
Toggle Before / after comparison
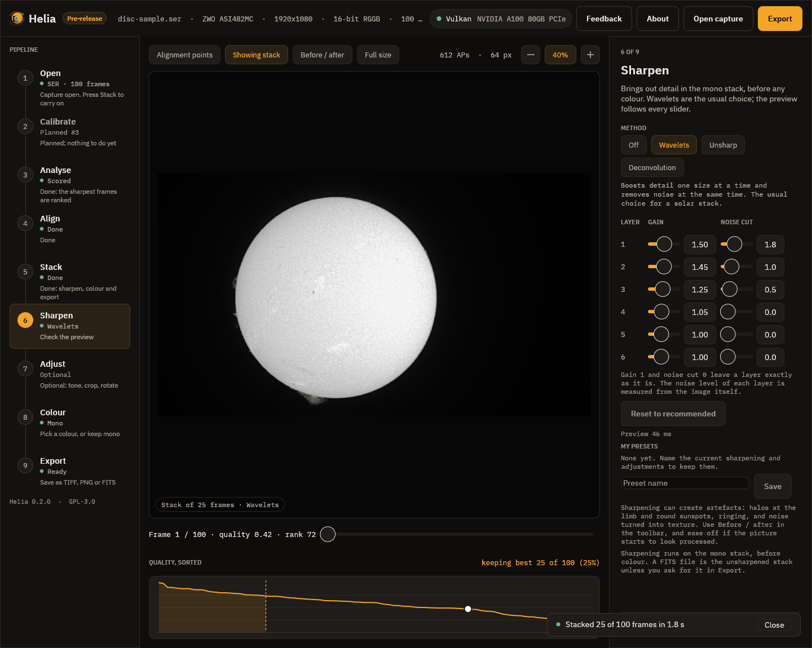click(322, 55)
